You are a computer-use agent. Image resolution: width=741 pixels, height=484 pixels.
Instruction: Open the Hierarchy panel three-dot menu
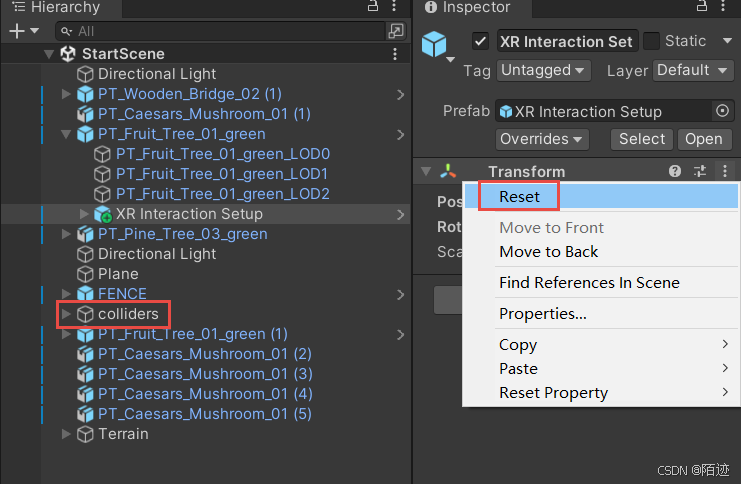click(x=394, y=6)
